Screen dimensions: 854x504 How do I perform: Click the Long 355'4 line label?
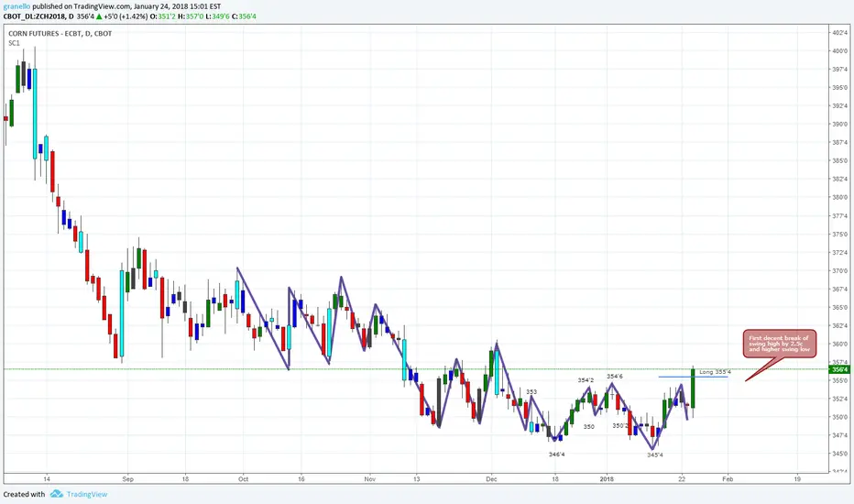pos(715,372)
